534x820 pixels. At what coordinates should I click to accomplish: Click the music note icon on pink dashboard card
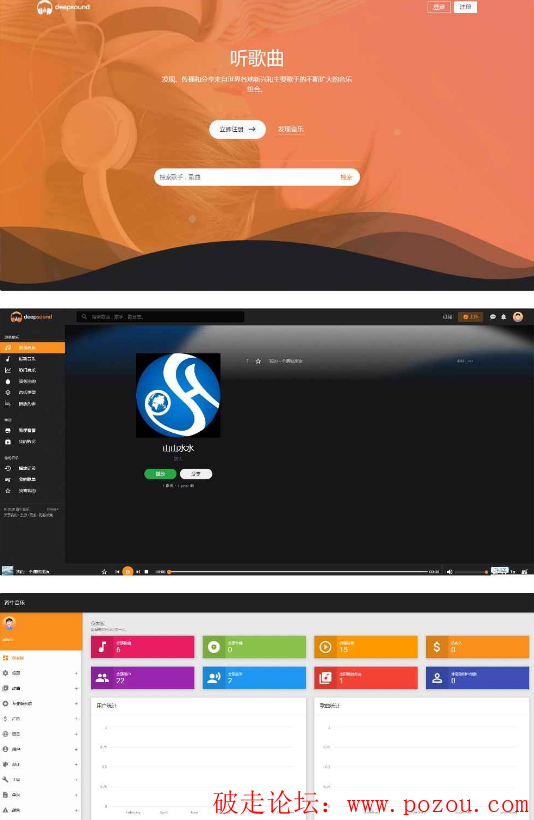click(103, 647)
